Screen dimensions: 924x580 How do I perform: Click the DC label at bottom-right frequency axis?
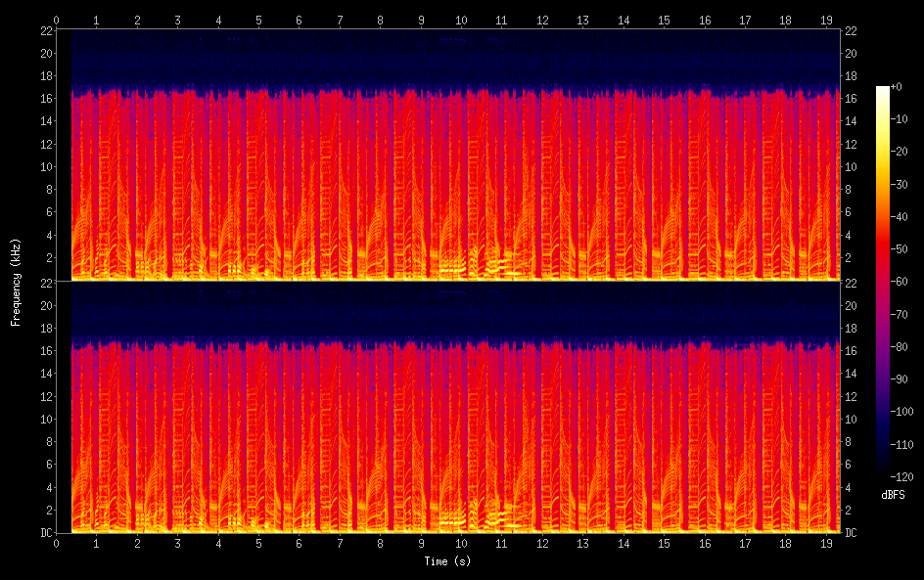coord(852,533)
